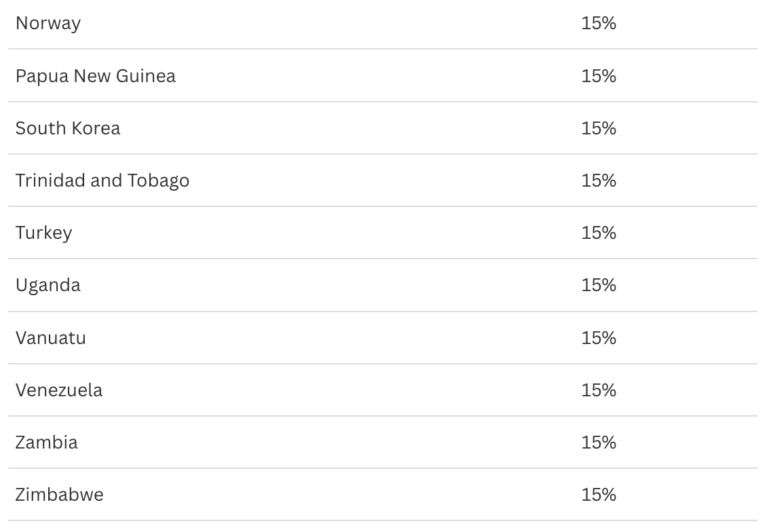
Task: Select Zimbabwe's 15% rate cell
Action: pyautogui.click(x=599, y=495)
